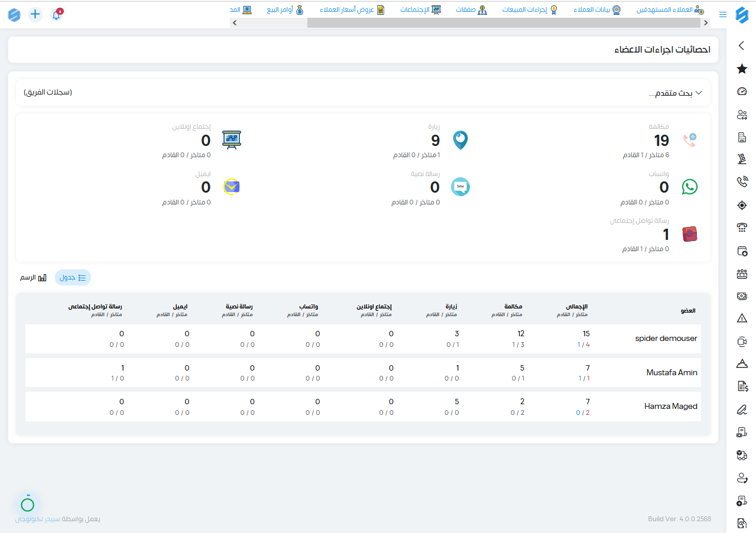The width and height of the screenshot is (756, 533).
Task: Open the desk telephone keypad icon
Action: (x=742, y=228)
